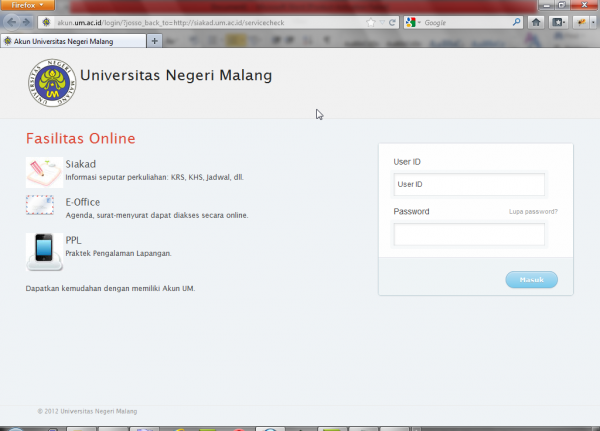Click the User ID input field
The width and height of the screenshot is (600, 431).
tap(469, 184)
